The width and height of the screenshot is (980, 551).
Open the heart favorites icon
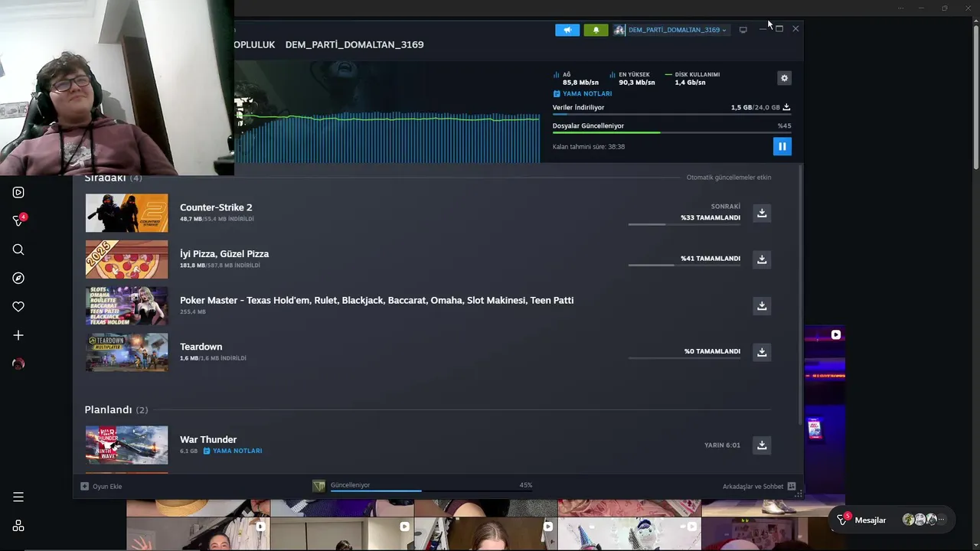click(18, 307)
